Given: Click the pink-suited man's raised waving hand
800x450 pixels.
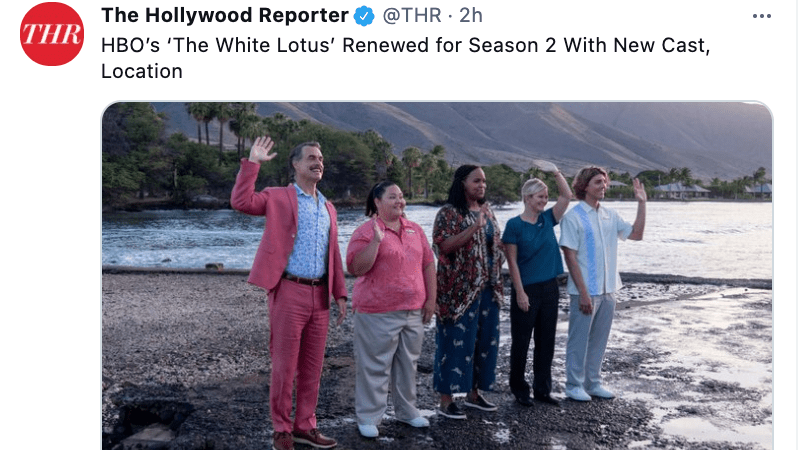Looking at the screenshot, I should tap(262, 149).
